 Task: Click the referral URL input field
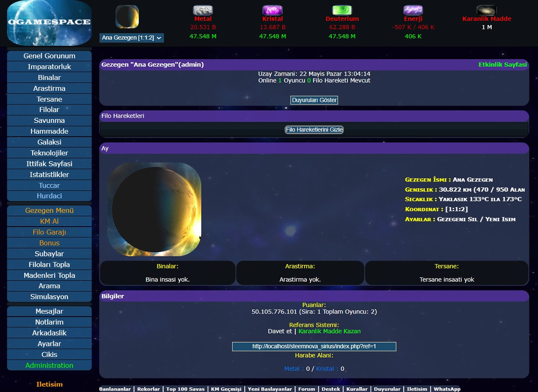point(314,346)
